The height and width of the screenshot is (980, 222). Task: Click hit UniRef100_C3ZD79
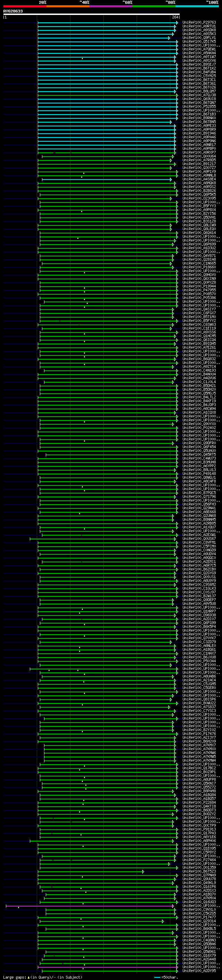coord(199,642)
